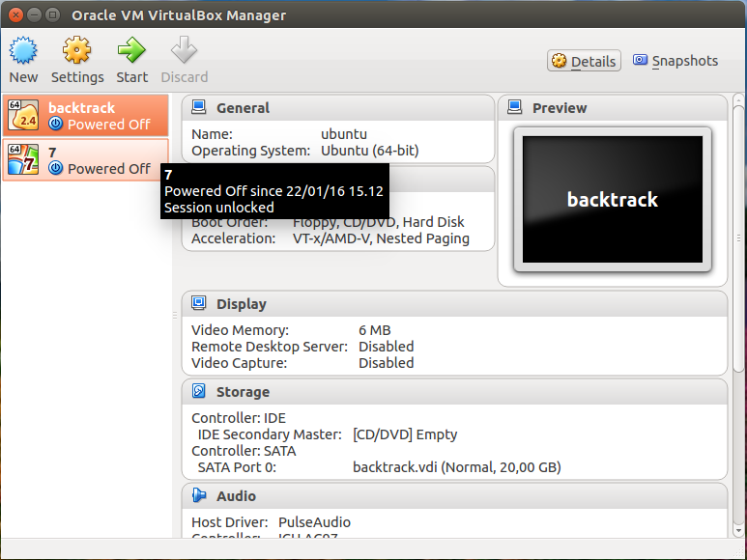Click the backtrack power state icon
Image resolution: width=747 pixels, height=560 pixels.
[x=56, y=124]
